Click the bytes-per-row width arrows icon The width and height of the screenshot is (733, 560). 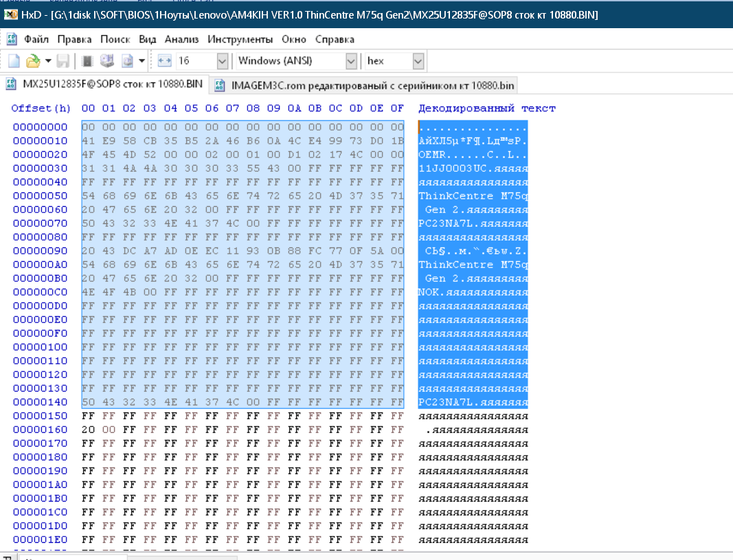(x=165, y=60)
